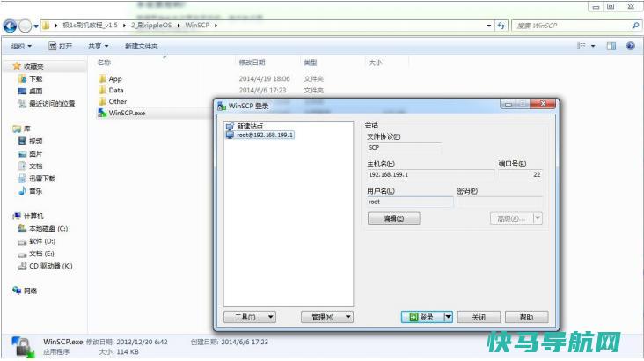Click the 端口号 field showing 22
The width and height of the screenshot is (644, 361).
[x=520, y=174]
